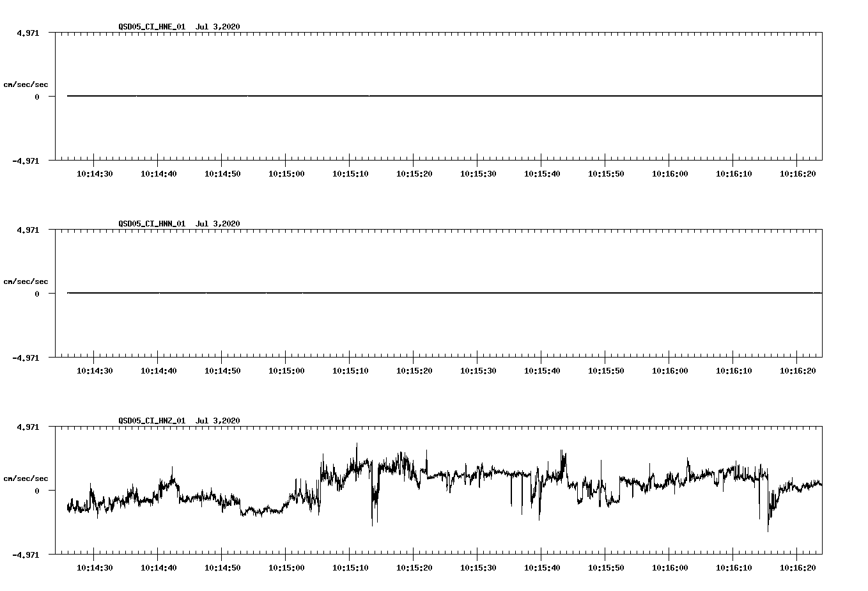Pick 10:15:20 time label under HNZ plot
Image resolution: width=868 pixels, height=591 pixels.
[414, 568]
